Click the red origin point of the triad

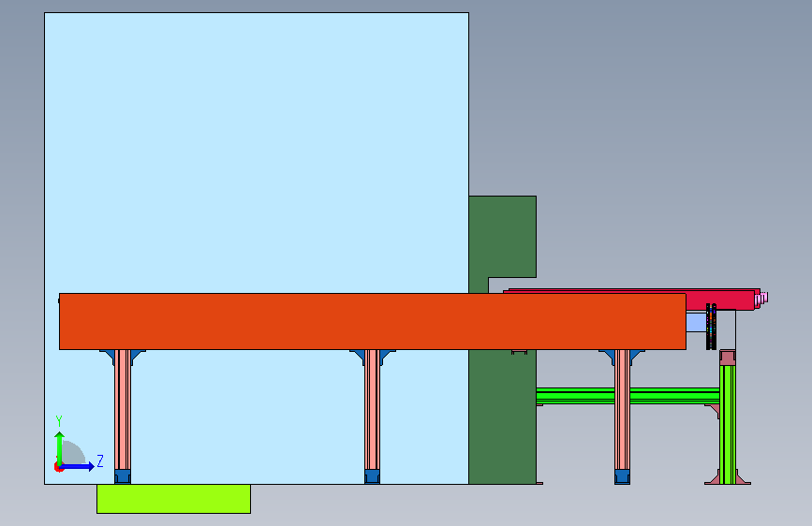(58, 467)
